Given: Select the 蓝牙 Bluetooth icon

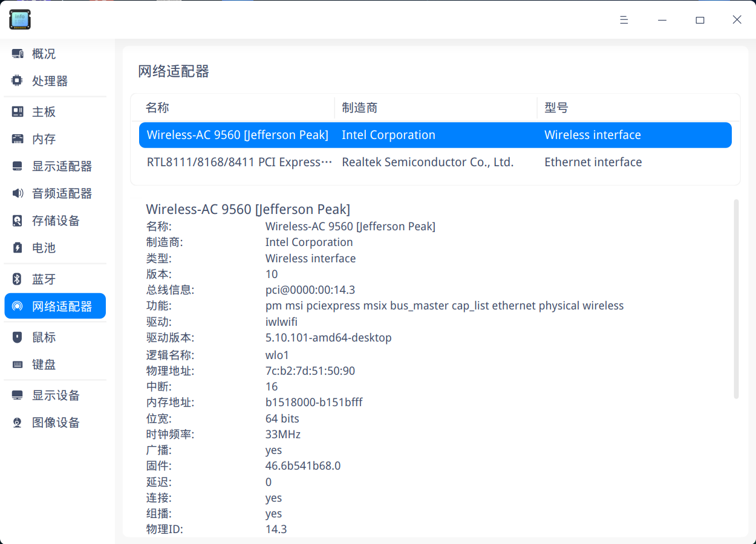Looking at the screenshot, I should [x=18, y=279].
